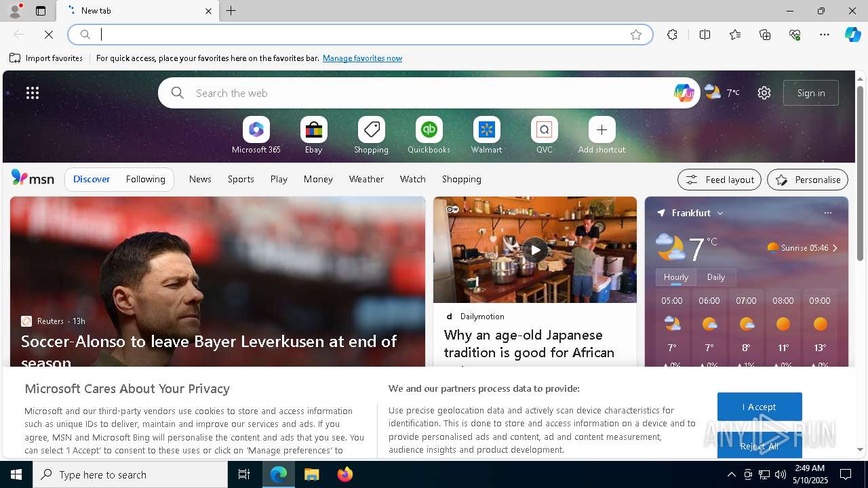Expand the Sunrise details arrow
This screenshot has width=868, height=488.
tap(835, 248)
